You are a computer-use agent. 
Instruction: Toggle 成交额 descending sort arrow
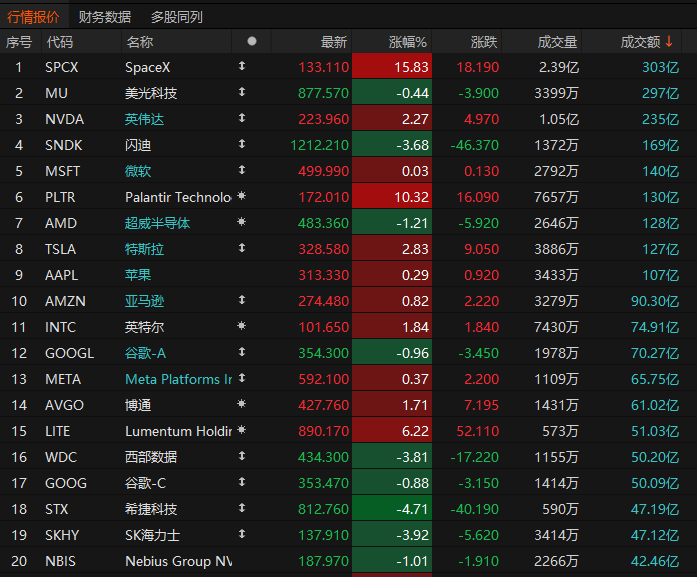[x=669, y=42]
